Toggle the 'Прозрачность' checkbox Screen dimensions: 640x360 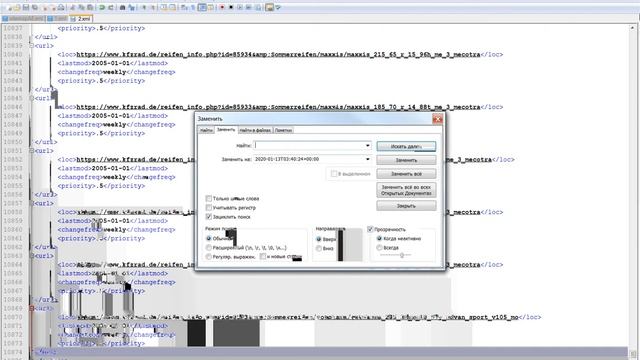click(x=370, y=229)
